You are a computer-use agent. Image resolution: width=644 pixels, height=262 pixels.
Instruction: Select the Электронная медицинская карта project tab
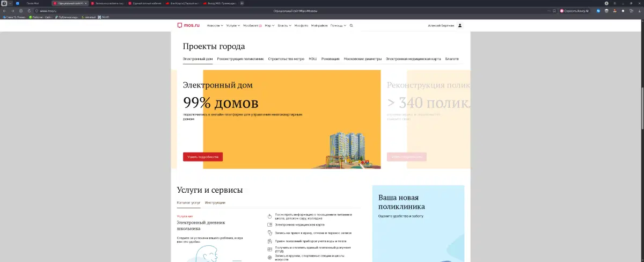[413, 59]
